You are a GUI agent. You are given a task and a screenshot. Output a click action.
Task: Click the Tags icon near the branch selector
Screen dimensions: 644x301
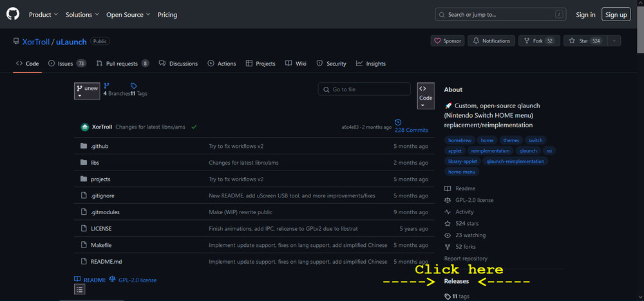(133, 86)
